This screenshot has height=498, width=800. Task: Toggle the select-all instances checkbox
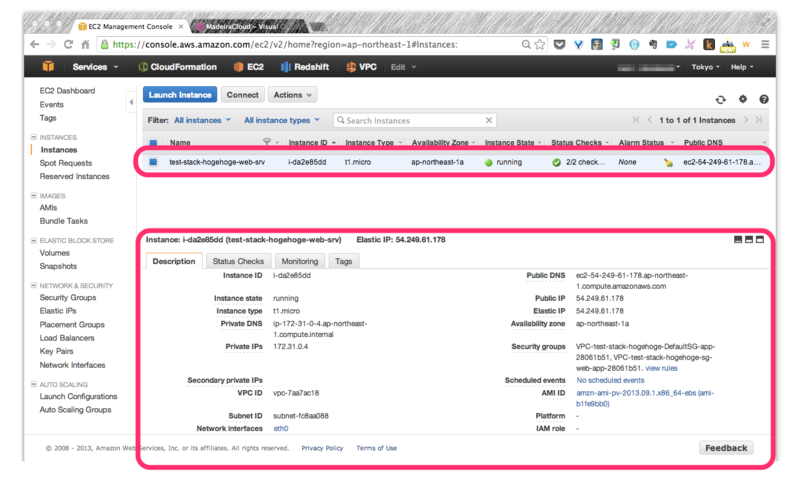[153, 142]
